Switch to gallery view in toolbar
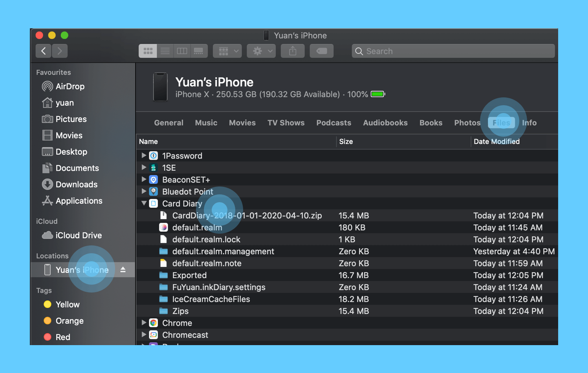 coord(199,51)
